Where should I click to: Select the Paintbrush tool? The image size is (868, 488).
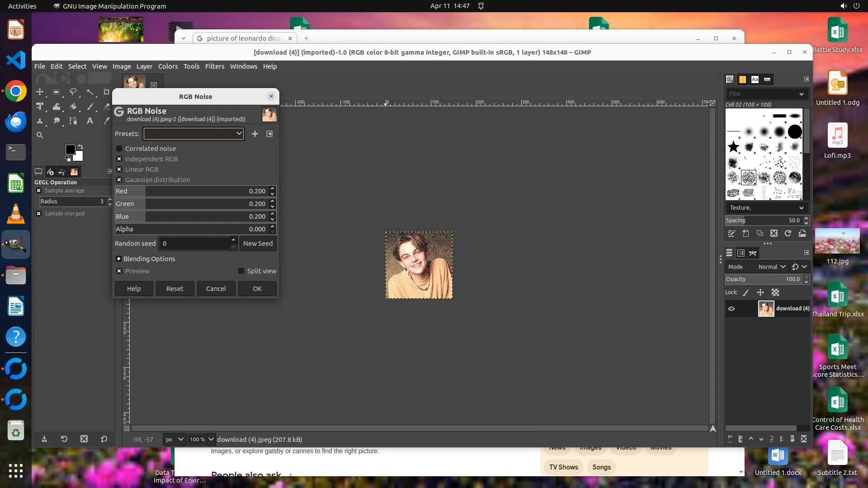(x=90, y=107)
